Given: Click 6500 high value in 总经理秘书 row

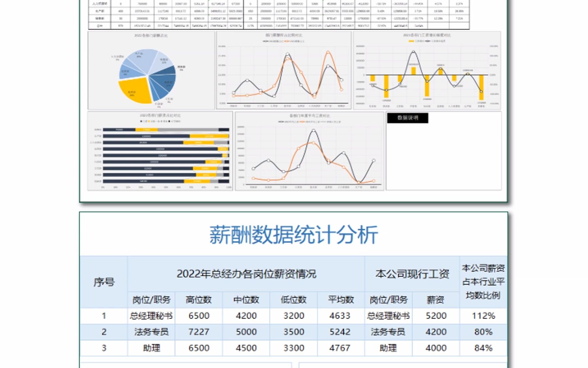Looking at the screenshot, I should click(x=199, y=316).
